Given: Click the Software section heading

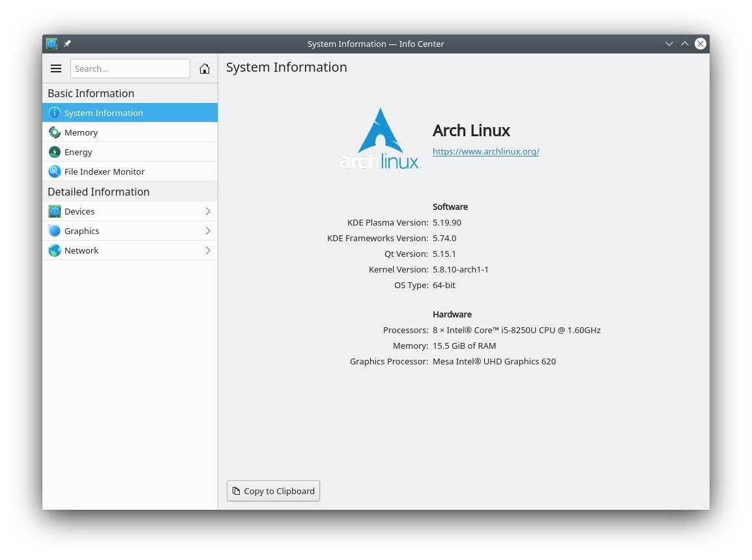Looking at the screenshot, I should 450,207.
